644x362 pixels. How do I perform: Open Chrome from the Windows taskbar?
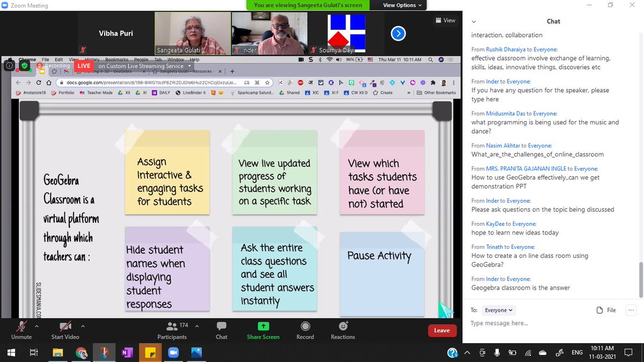tap(81, 352)
